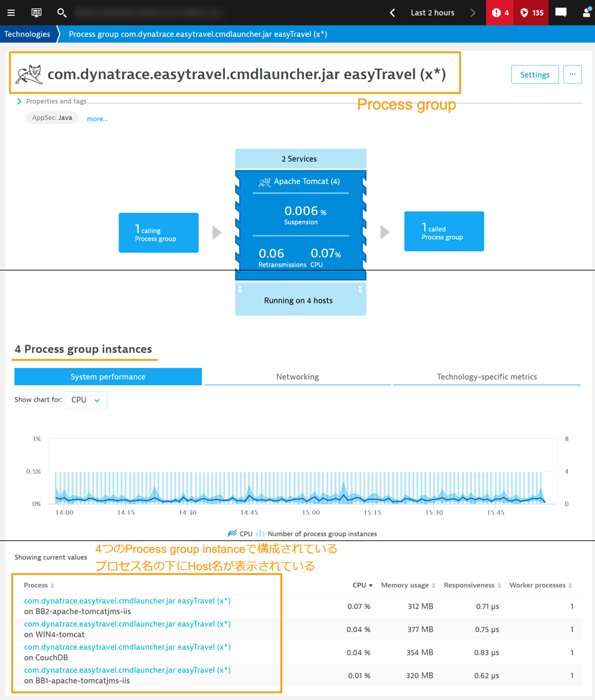
Task: Open the 1 calling Process group tile
Action: coord(158,233)
